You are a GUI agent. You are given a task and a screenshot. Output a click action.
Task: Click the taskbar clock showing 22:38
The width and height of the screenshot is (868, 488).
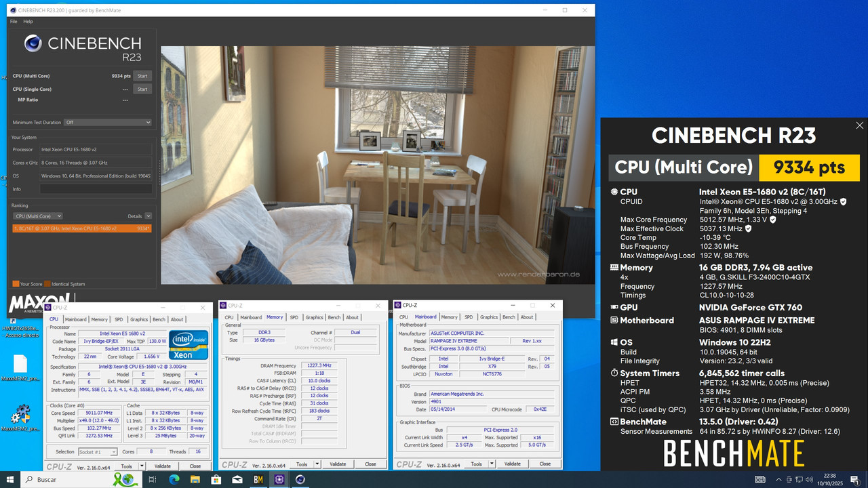tap(829, 479)
